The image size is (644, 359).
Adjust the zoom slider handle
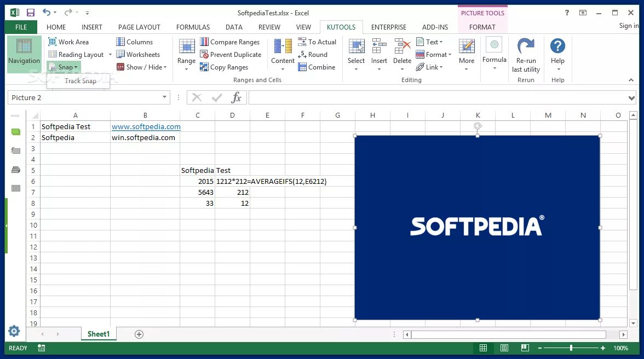click(571, 348)
